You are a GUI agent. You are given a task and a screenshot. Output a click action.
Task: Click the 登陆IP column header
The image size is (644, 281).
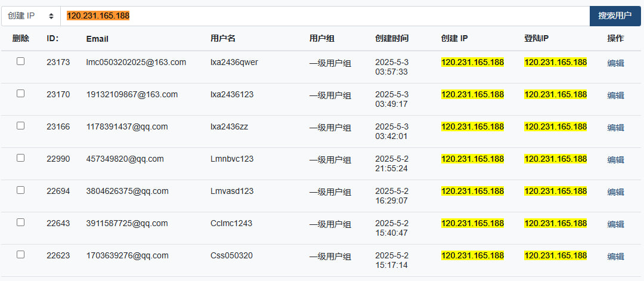pyautogui.click(x=537, y=39)
